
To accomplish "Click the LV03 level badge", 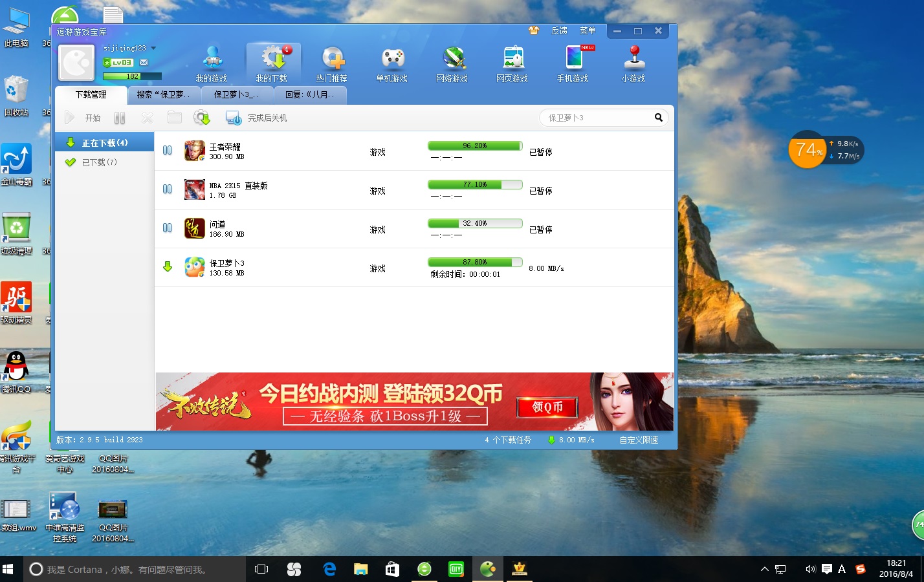I will click(x=118, y=63).
